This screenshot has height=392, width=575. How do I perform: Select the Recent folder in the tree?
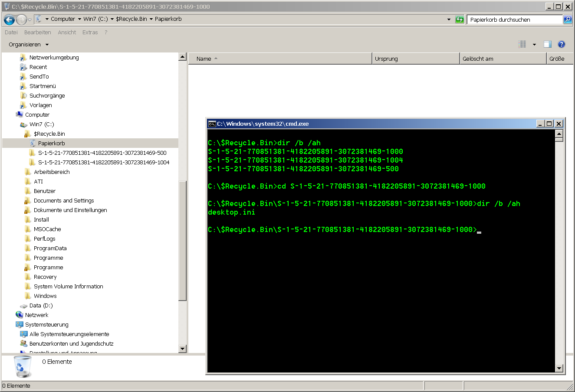tap(38, 67)
